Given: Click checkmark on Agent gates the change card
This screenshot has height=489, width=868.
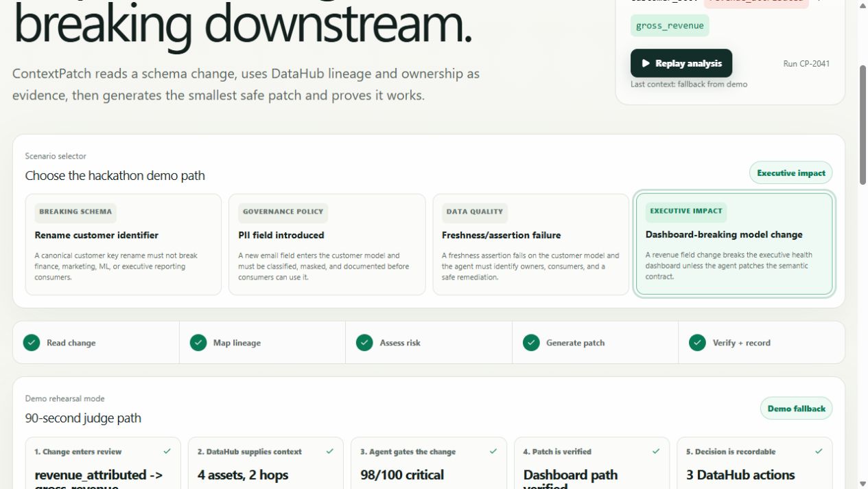Looking at the screenshot, I should tap(493, 451).
